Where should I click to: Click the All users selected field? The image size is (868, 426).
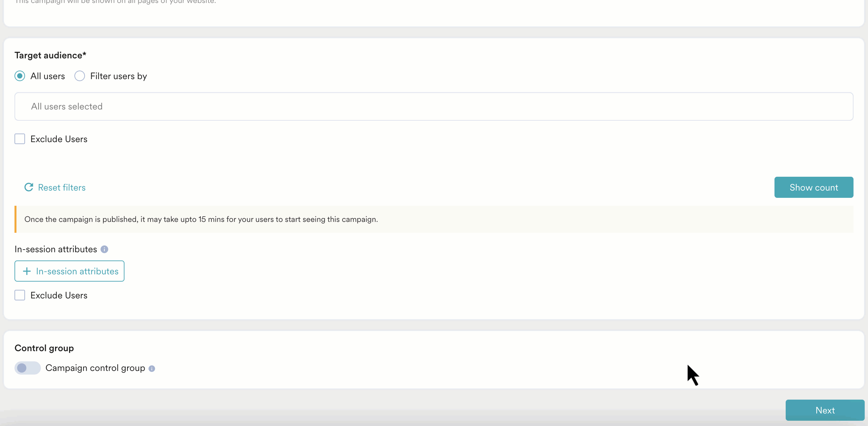[x=434, y=106]
